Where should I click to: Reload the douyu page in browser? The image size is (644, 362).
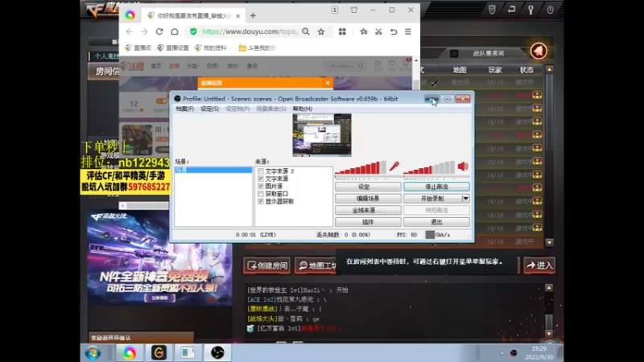coord(159,31)
